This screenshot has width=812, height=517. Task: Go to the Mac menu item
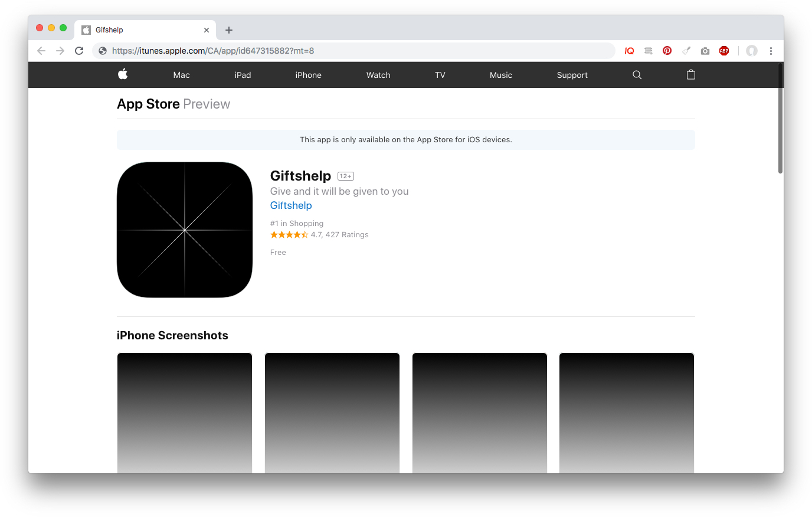181,75
